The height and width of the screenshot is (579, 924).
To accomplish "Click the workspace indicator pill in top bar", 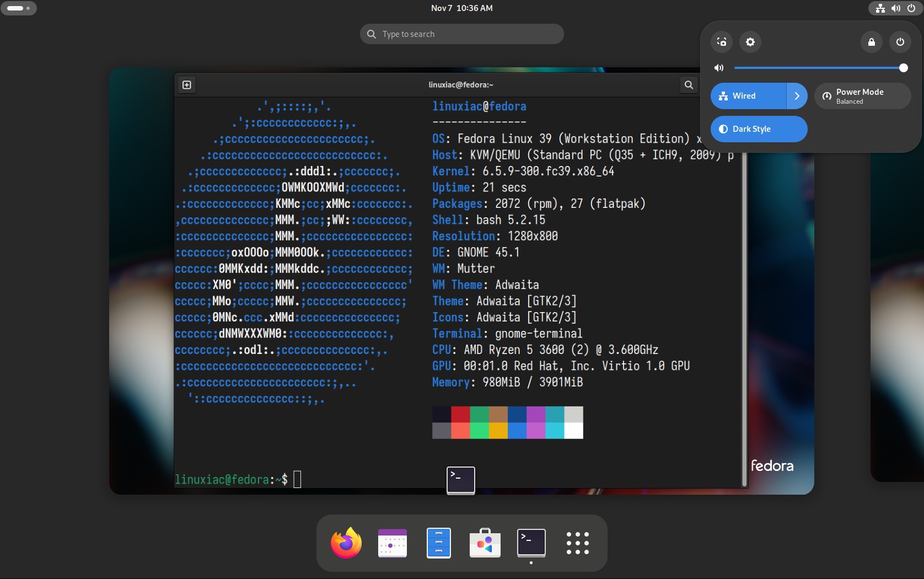I will [x=19, y=8].
